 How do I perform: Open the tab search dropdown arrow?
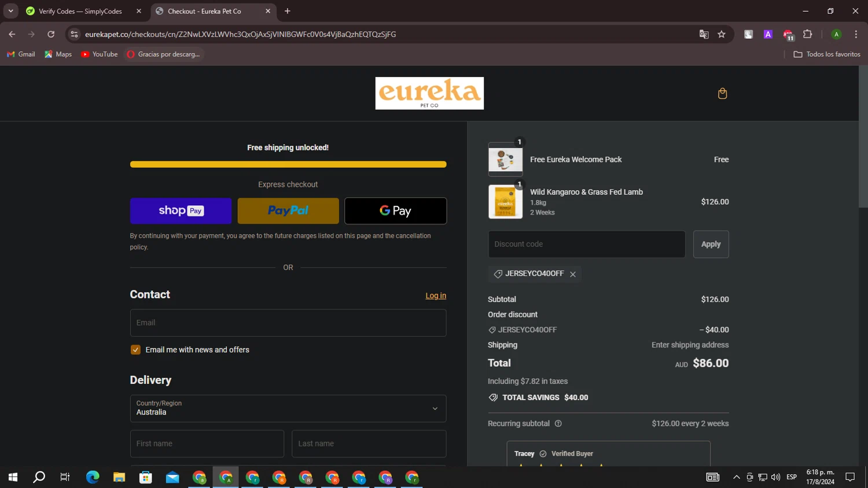tap(10, 11)
